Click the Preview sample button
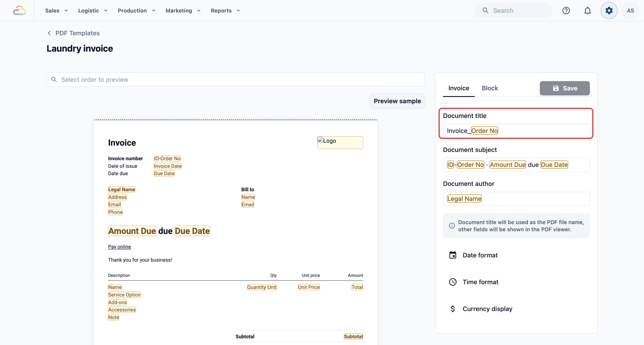The height and width of the screenshot is (345, 644). [397, 101]
